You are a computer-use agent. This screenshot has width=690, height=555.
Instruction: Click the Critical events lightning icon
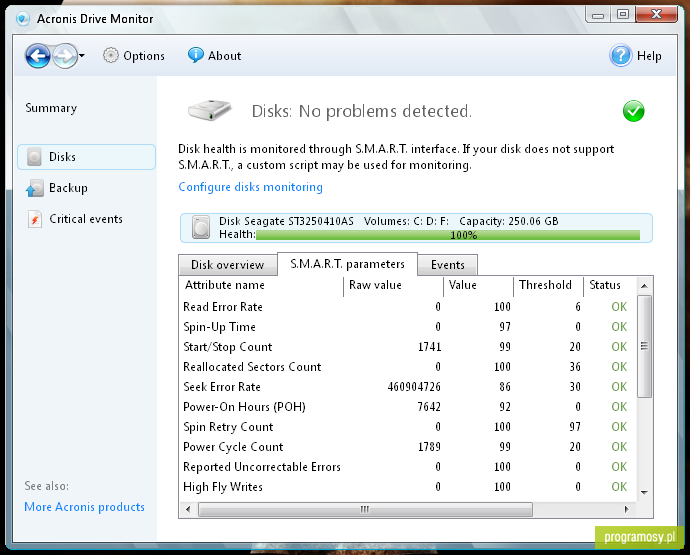(35, 219)
